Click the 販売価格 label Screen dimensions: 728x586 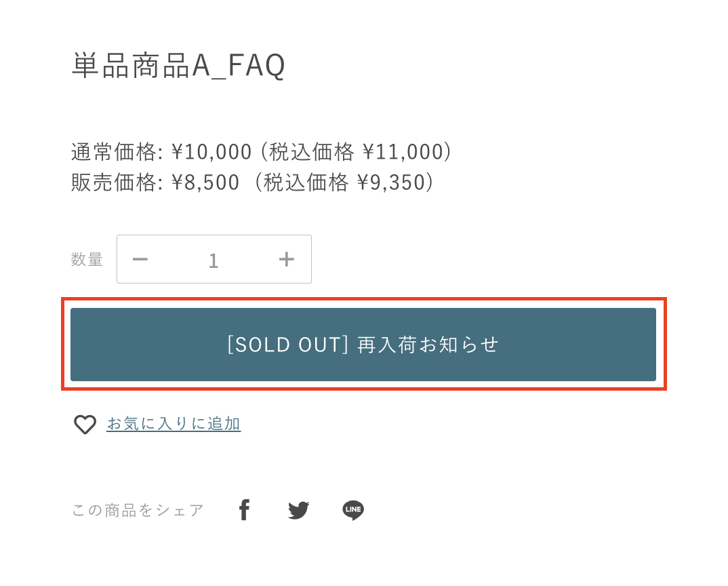(x=113, y=182)
